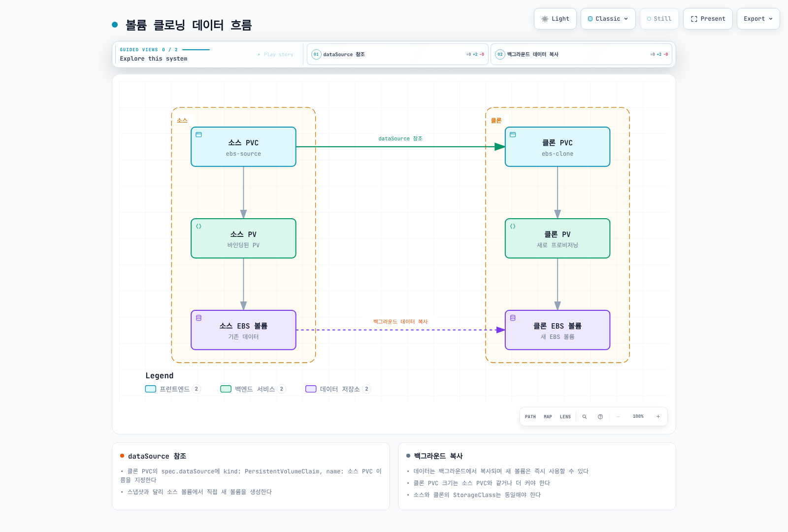The width and height of the screenshot is (788, 532).
Task: Click database icon on 클론 EBS 볼륨
Action: click(x=513, y=318)
